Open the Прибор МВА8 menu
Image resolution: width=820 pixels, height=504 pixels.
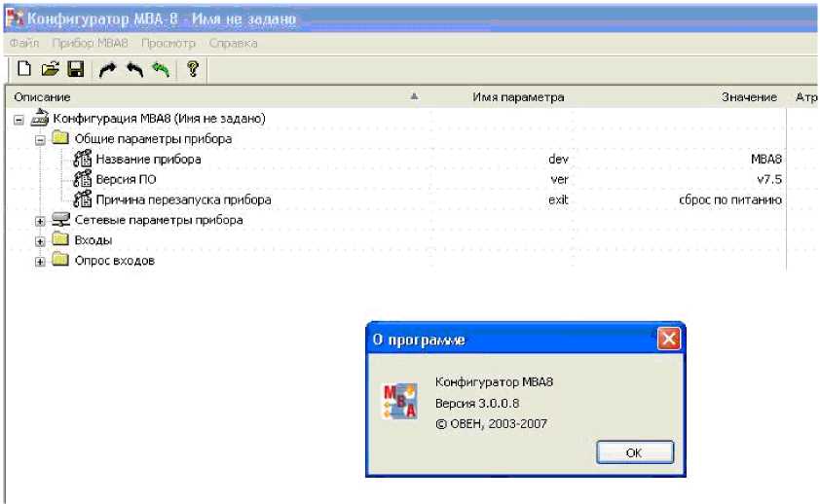[x=90, y=44]
